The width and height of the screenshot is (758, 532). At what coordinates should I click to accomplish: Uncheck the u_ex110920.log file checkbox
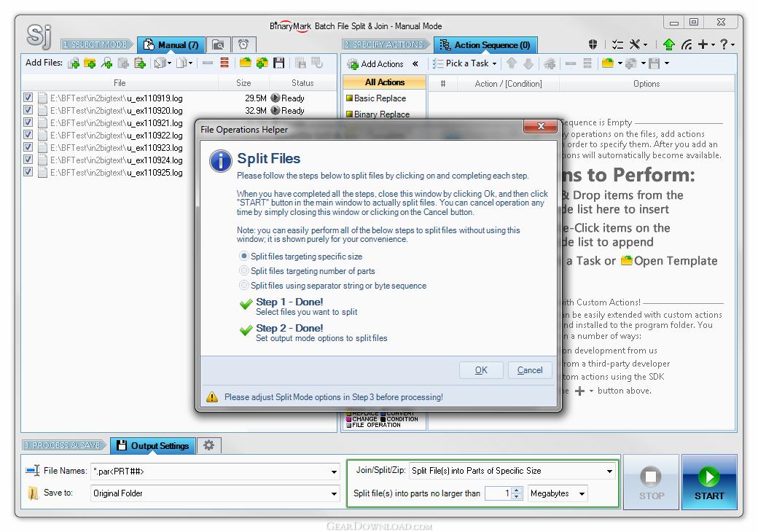point(28,110)
